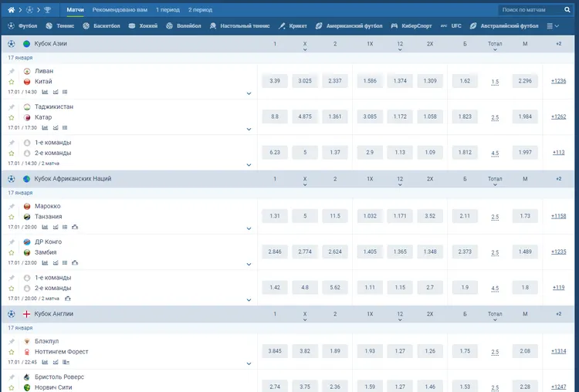579x392 pixels.
Task: Click the search magnifier icon
Action: (x=567, y=10)
